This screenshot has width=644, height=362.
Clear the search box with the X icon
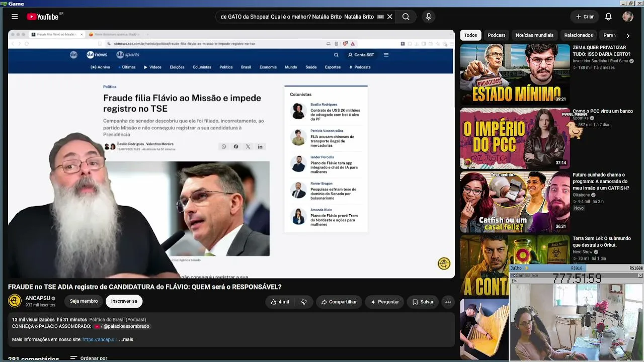(390, 17)
